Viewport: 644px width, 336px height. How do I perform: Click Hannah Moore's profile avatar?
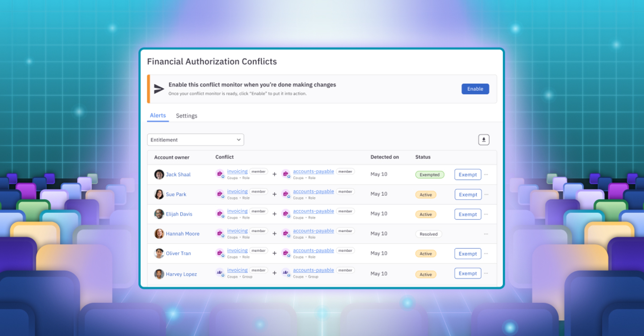[159, 234]
